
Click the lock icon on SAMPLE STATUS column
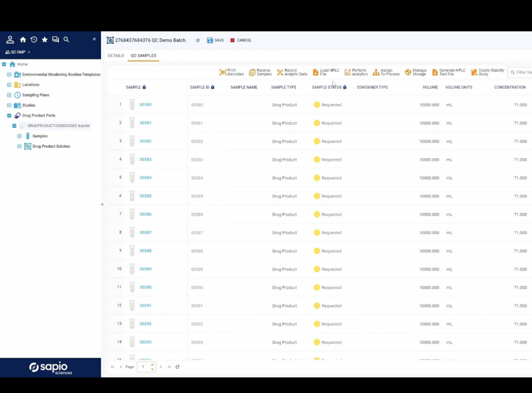click(344, 87)
